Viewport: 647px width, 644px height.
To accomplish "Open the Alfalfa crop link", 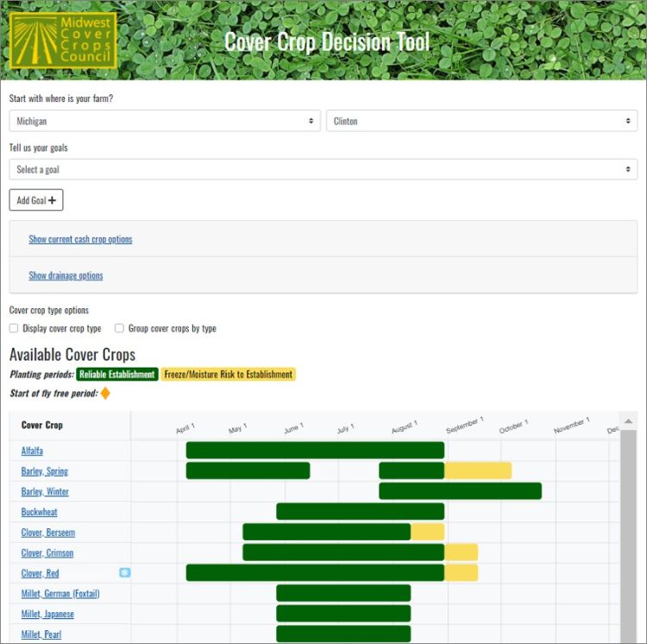I will tap(32, 451).
